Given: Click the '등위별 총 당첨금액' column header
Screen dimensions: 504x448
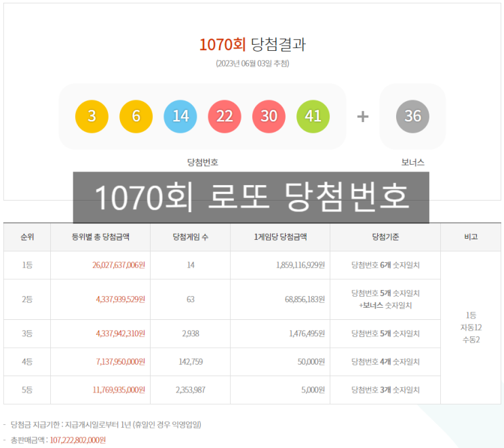Looking at the screenshot, I should coord(100,237).
